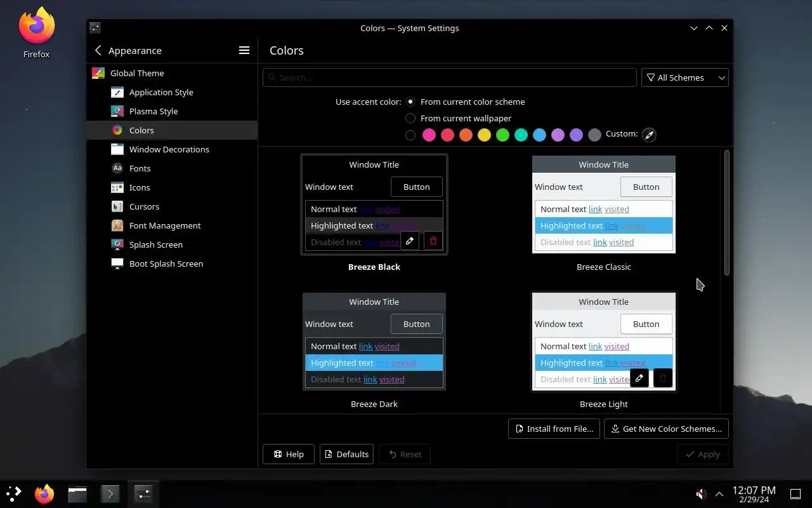812x508 pixels.
Task: Click the Font Management icon
Action: (x=117, y=225)
